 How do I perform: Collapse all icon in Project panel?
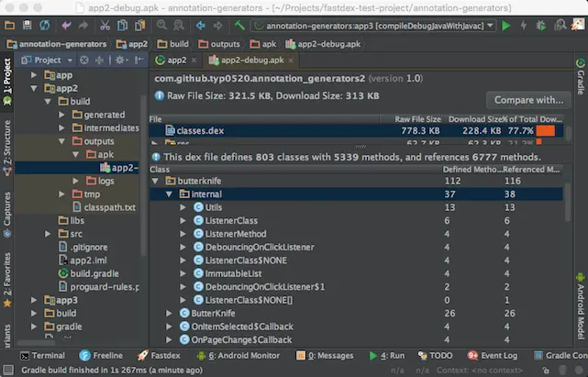[x=99, y=60]
